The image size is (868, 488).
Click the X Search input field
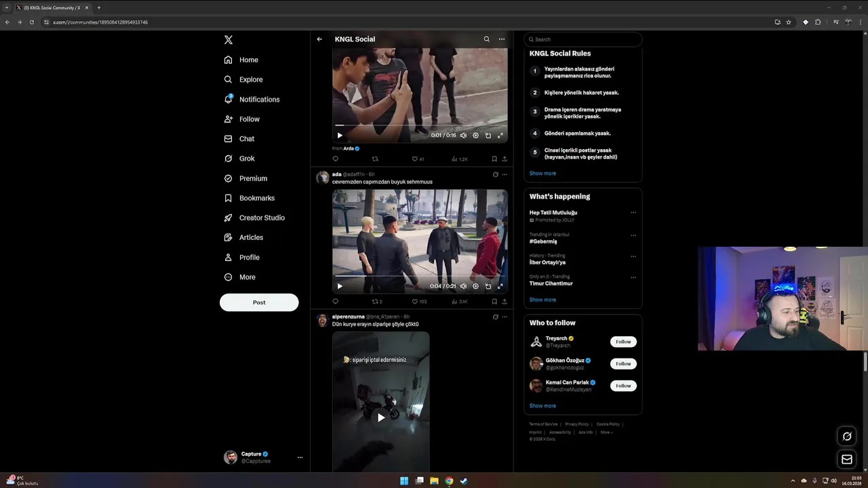coord(583,39)
